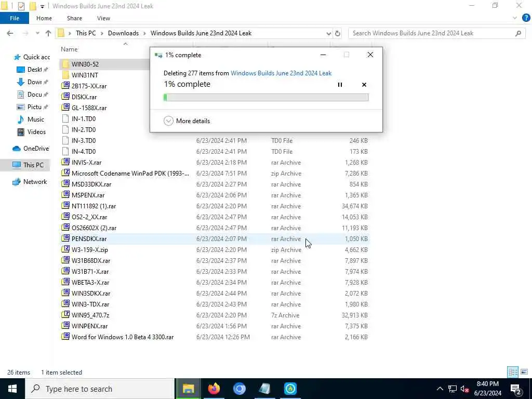Select Documents in navigation pane
Screen dimensions: 532x399
[x=33, y=95]
